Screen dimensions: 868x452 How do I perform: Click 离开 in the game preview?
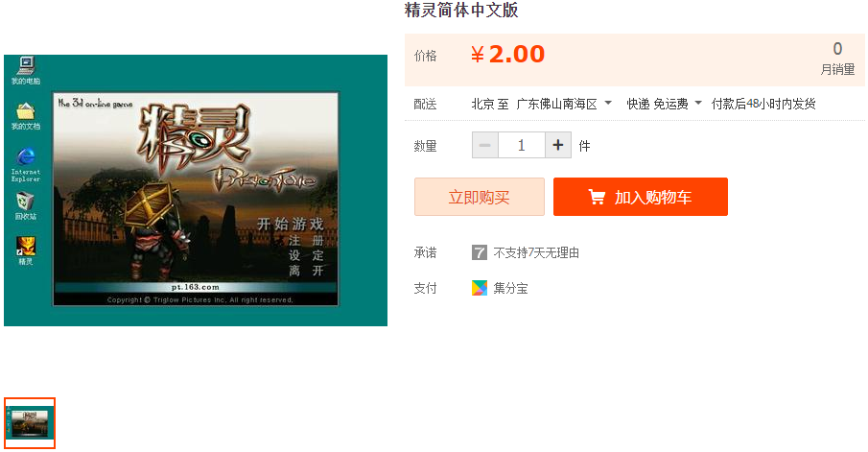(306, 271)
